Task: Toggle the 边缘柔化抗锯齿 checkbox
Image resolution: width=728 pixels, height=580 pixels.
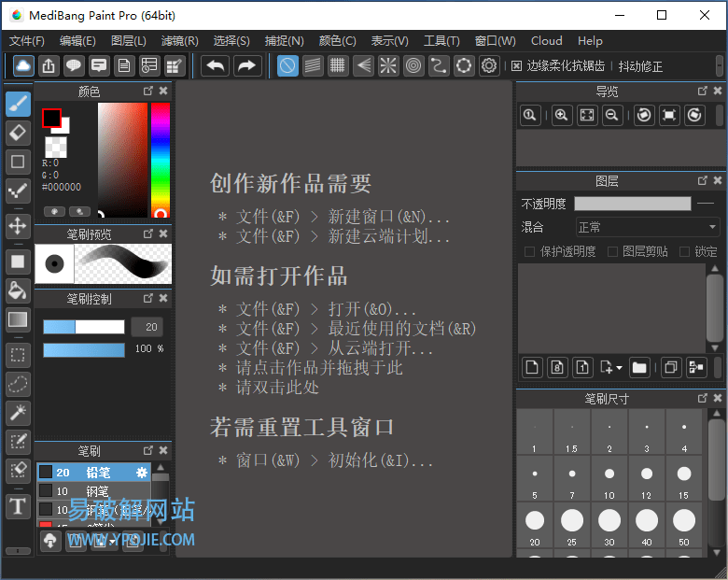Action: (x=516, y=66)
